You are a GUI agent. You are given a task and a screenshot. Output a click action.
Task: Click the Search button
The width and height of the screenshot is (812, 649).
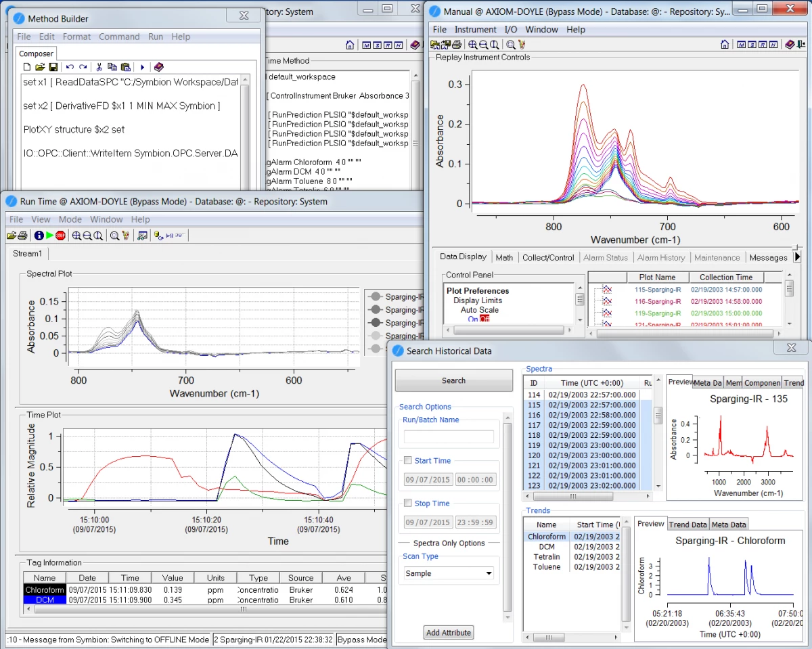click(453, 380)
